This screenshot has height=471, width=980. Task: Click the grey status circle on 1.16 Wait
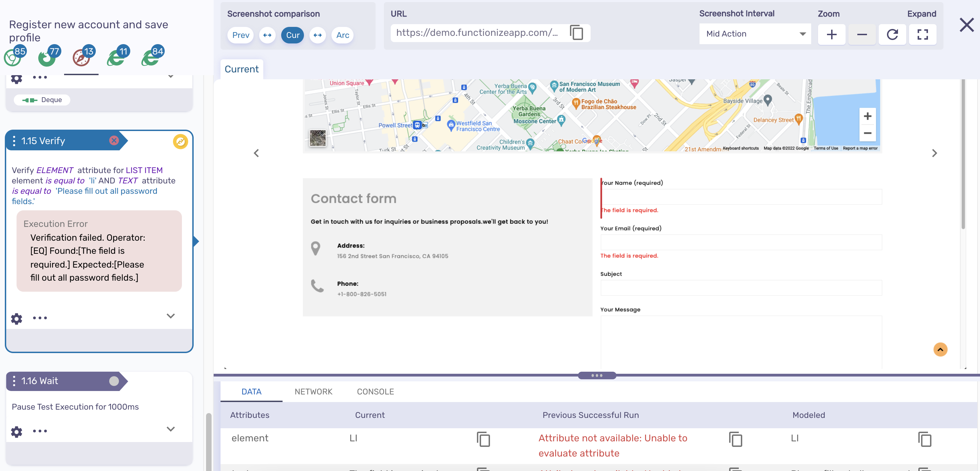click(x=114, y=381)
